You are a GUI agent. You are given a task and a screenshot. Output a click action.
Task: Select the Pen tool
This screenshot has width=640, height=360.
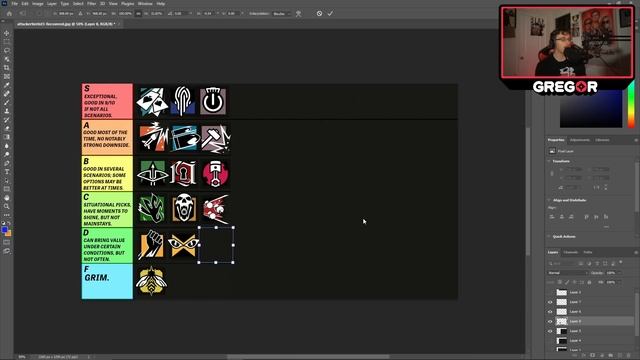7,163
